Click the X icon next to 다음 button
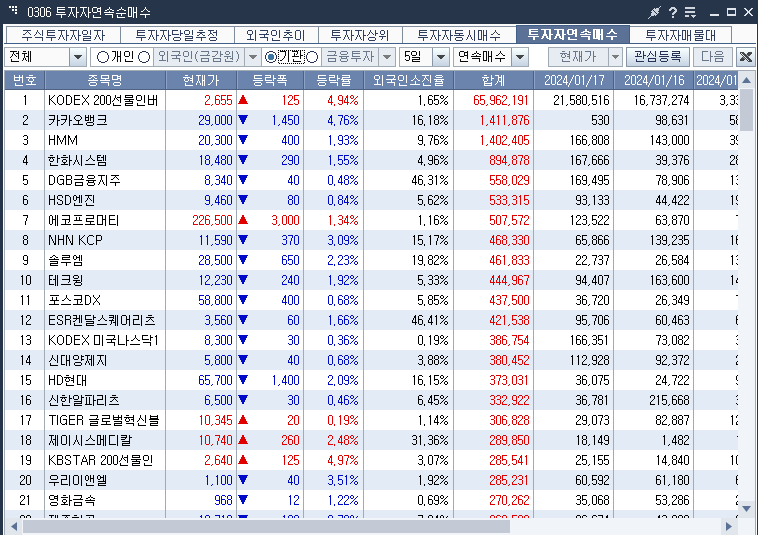Screen dimensions: 758x535 pyautogui.click(x=745, y=57)
